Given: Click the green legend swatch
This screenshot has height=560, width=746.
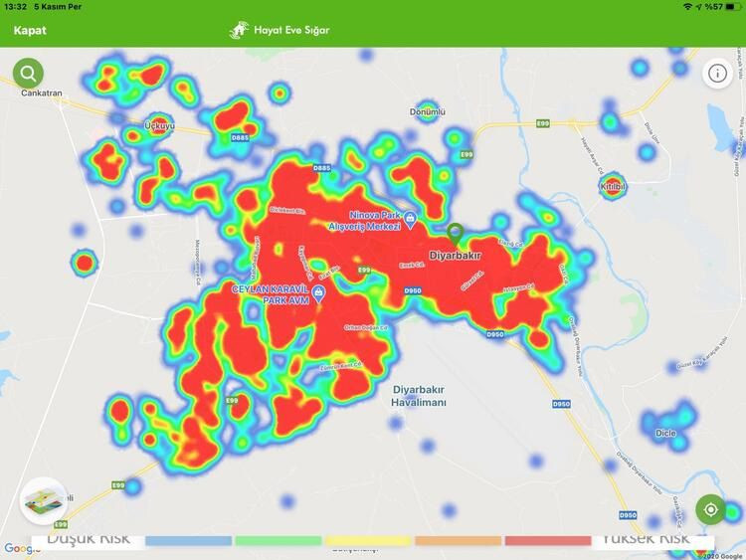Looking at the screenshot, I should coord(278,541).
